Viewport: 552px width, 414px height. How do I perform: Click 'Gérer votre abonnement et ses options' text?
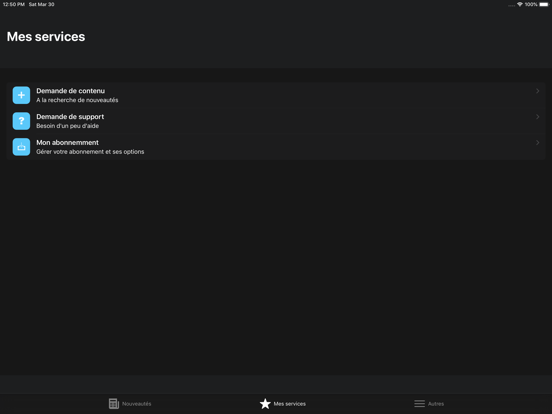click(90, 152)
